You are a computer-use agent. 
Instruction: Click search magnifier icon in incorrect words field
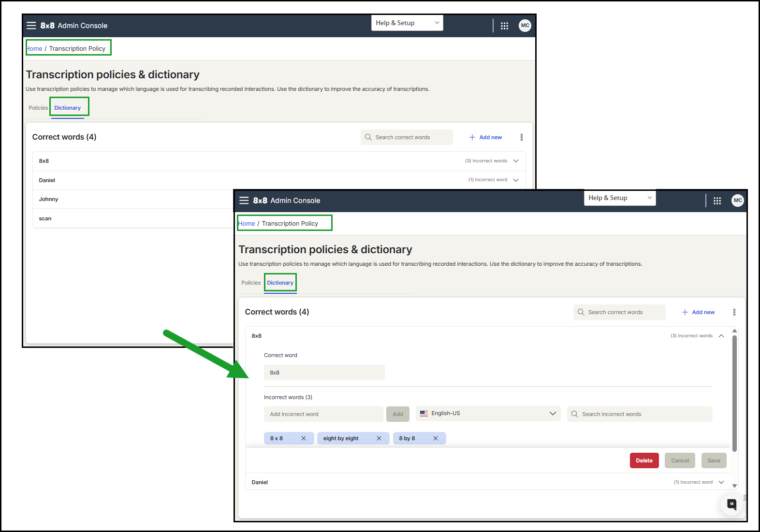pyautogui.click(x=575, y=414)
